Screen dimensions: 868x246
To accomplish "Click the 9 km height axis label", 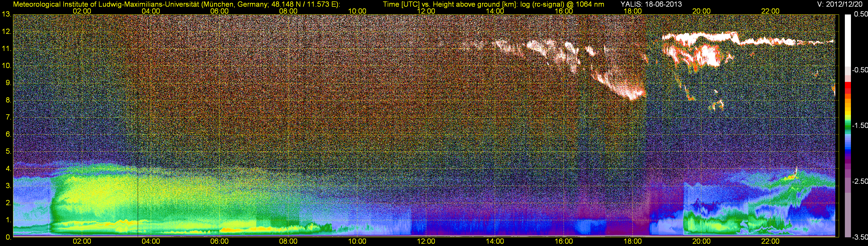I will [8, 83].
